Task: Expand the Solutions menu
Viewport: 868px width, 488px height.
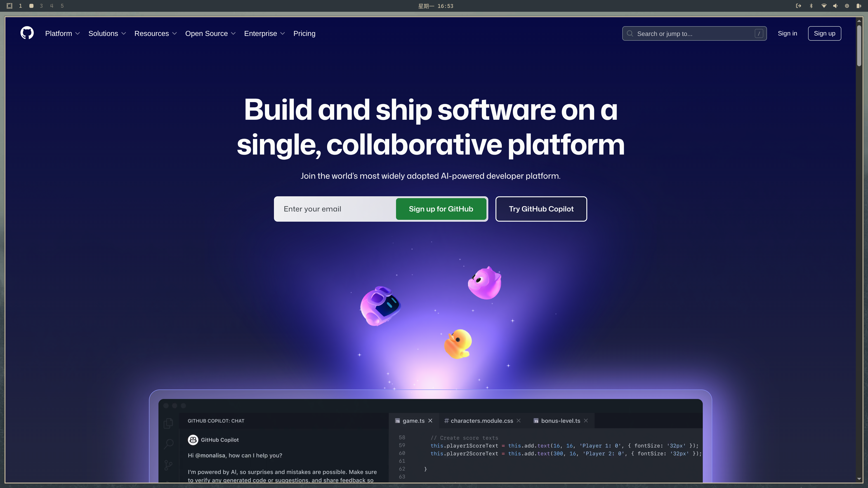Action: [107, 33]
